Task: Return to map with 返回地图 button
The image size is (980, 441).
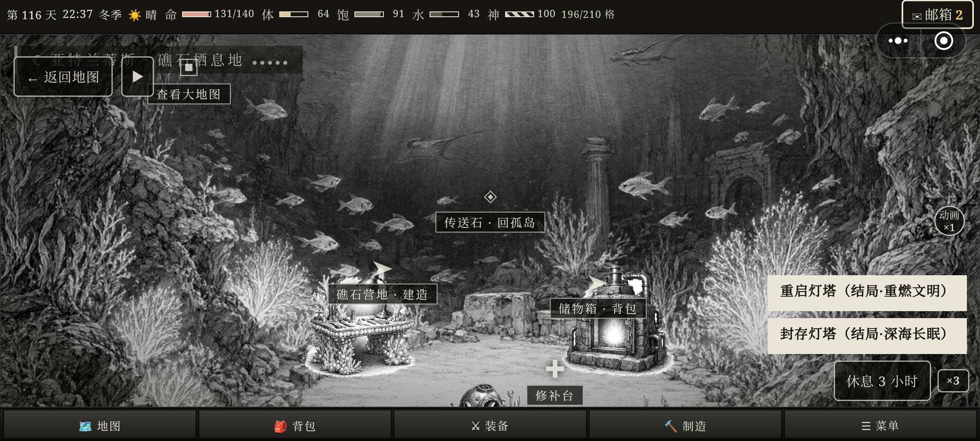Action: click(x=63, y=77)
